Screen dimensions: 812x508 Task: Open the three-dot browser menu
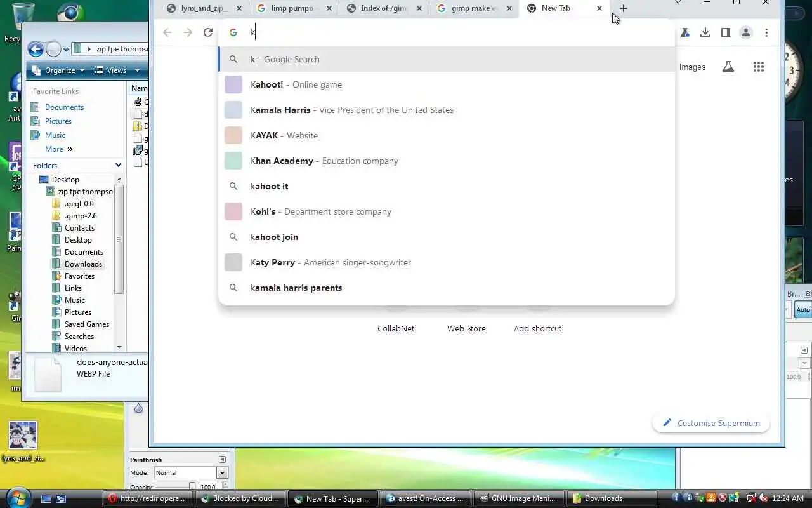coord(766,32)
